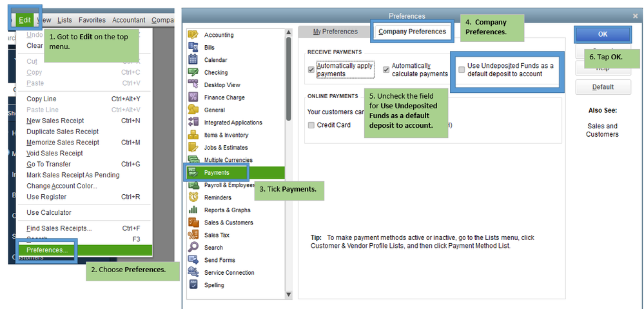Open the Desktop View icon
644x309 pixels.
193,85
